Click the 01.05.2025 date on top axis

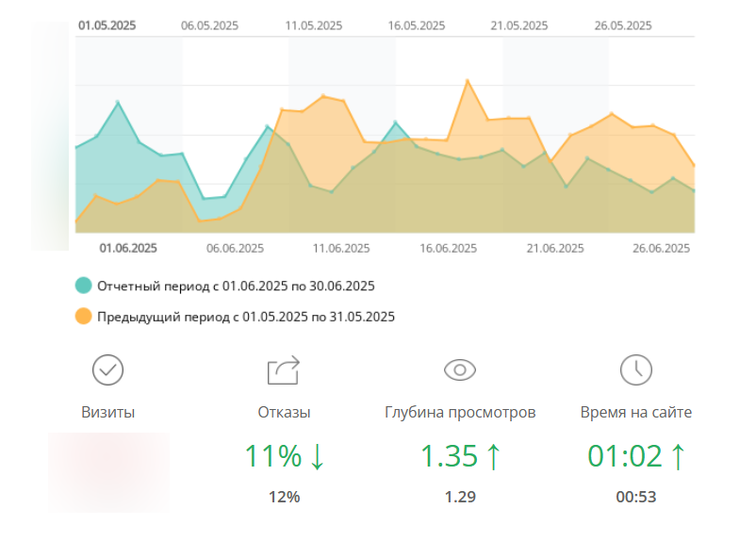(107, 25)
